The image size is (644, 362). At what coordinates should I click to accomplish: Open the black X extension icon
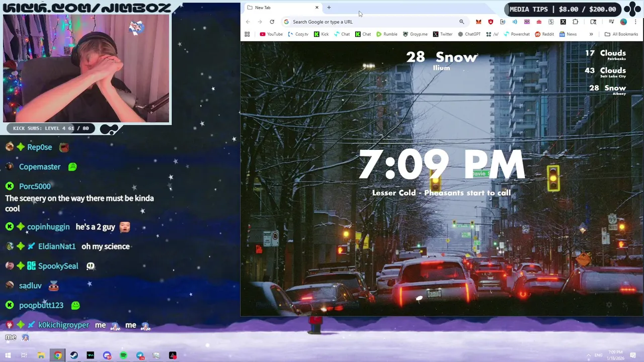pos(563,22)
